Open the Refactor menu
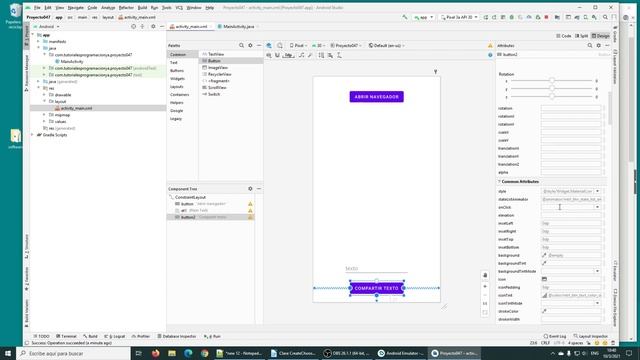Screen dimensions: 640x360 [126, 7]
